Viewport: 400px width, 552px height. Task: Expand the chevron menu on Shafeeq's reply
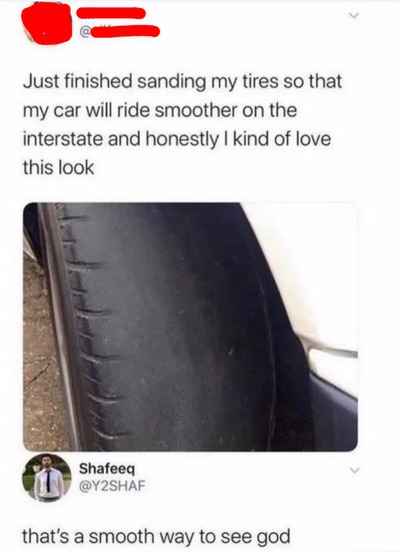354,470
